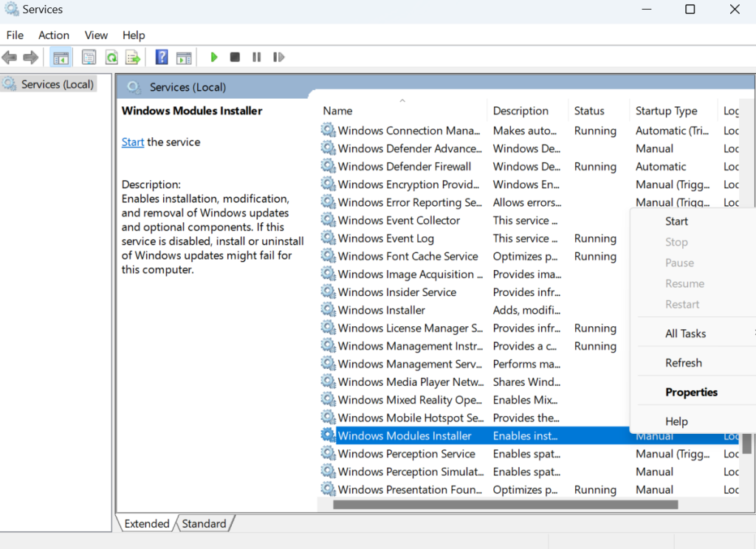Choose Properties in the context menu

point(691,392)
